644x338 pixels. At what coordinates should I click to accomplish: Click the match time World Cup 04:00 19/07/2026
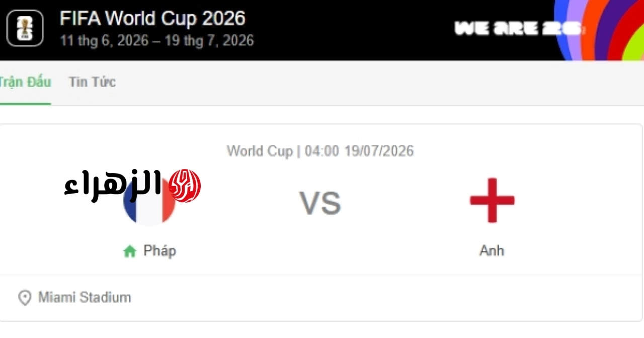[320, 151]
